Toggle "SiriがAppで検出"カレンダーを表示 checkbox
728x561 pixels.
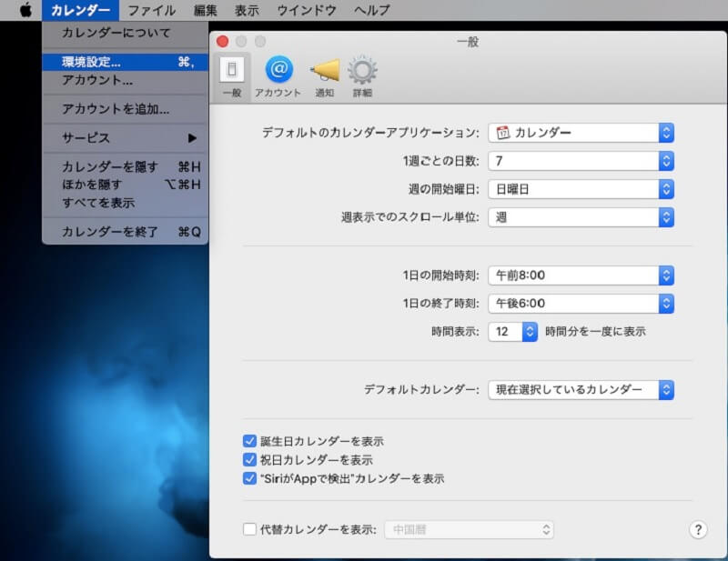[249, 478]
